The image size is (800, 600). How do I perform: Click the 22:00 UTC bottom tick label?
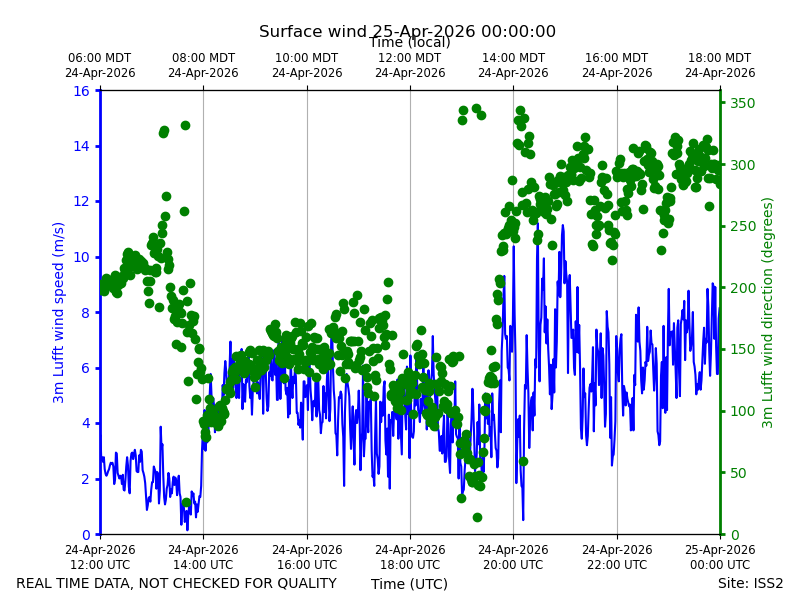click(x=617, y=557)
